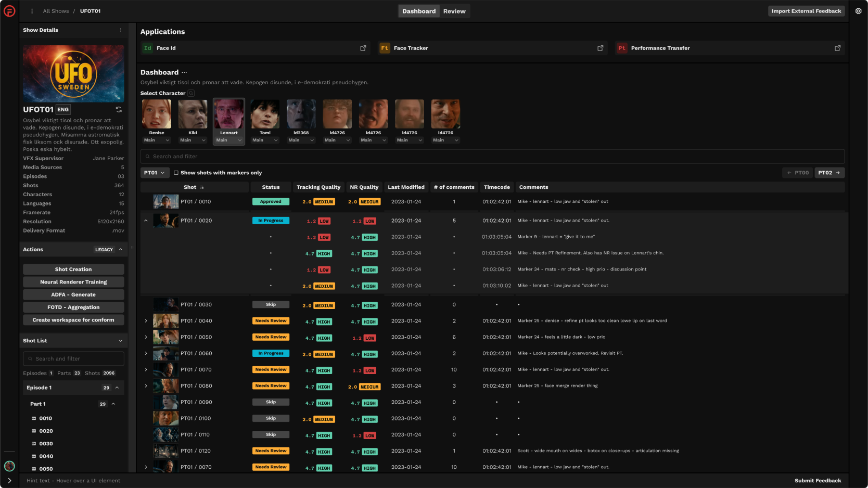Screen dimensions: 868x488
Task: Click the Neural Renderer Training button
Action: point(73,282)
